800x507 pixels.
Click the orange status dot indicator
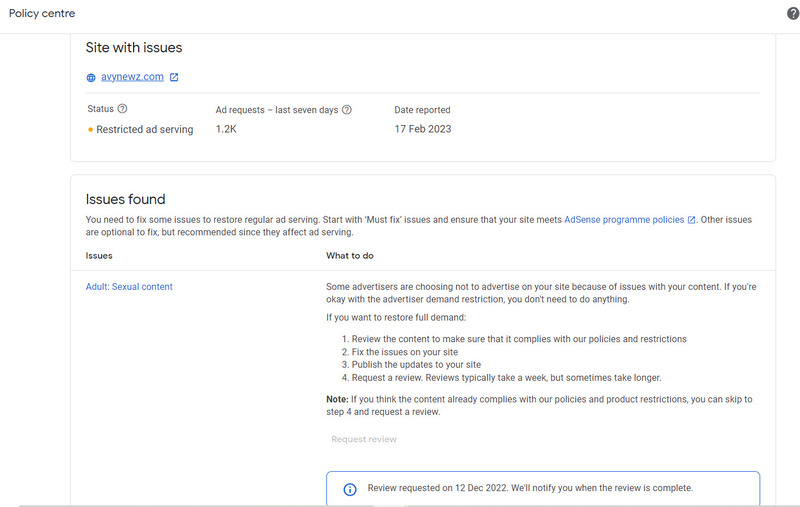(x=90, y=130)
